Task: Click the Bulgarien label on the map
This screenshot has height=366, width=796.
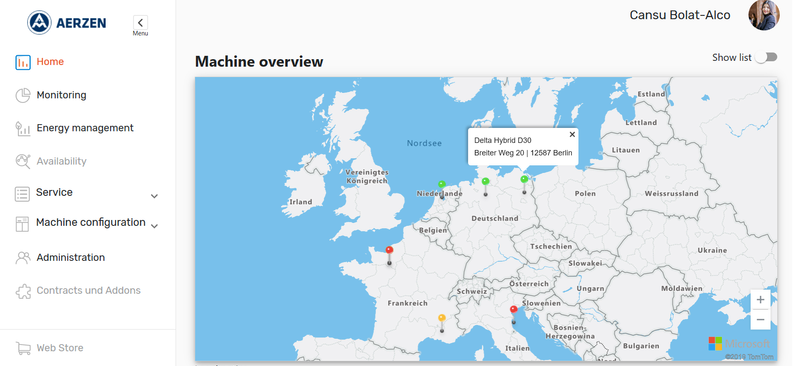Action: (x=641, y=346)
